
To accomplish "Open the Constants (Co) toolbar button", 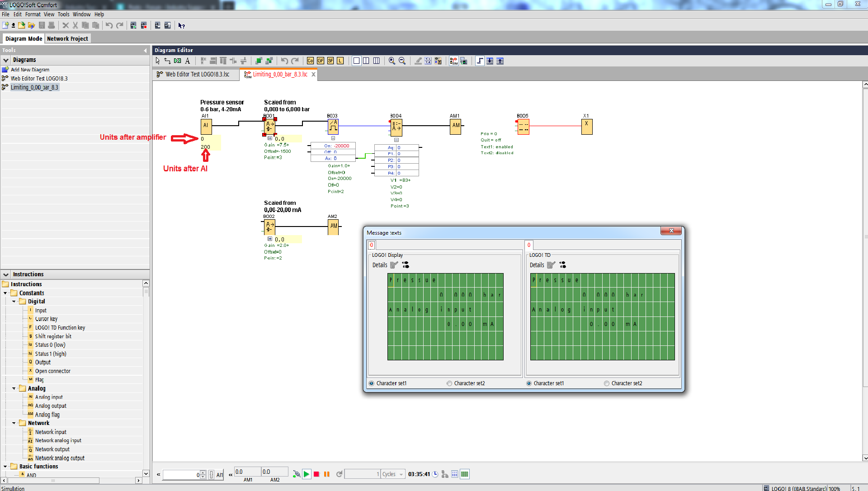I will coord(310,61).
